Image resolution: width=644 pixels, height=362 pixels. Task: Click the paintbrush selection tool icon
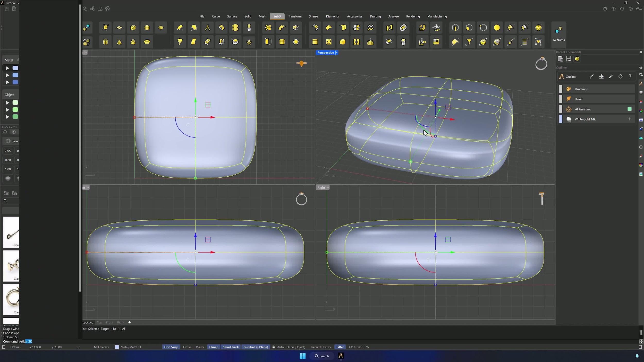coord(511,42)
